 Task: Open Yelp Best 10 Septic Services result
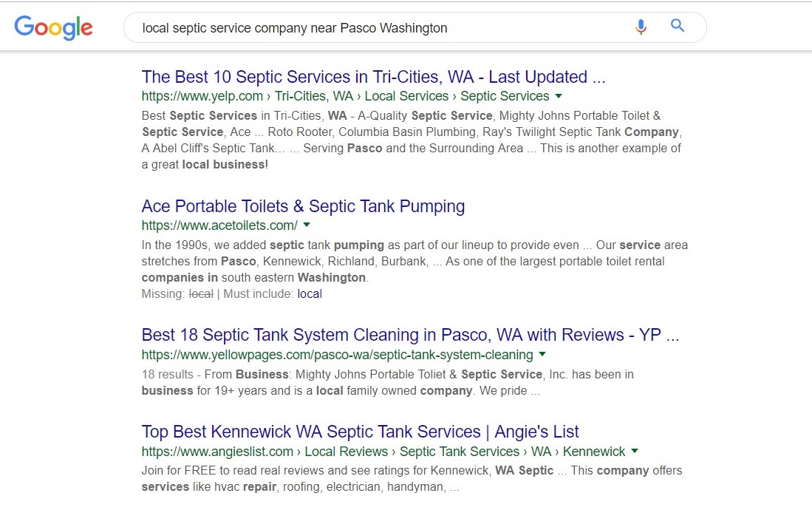click(x=373, y=77)
